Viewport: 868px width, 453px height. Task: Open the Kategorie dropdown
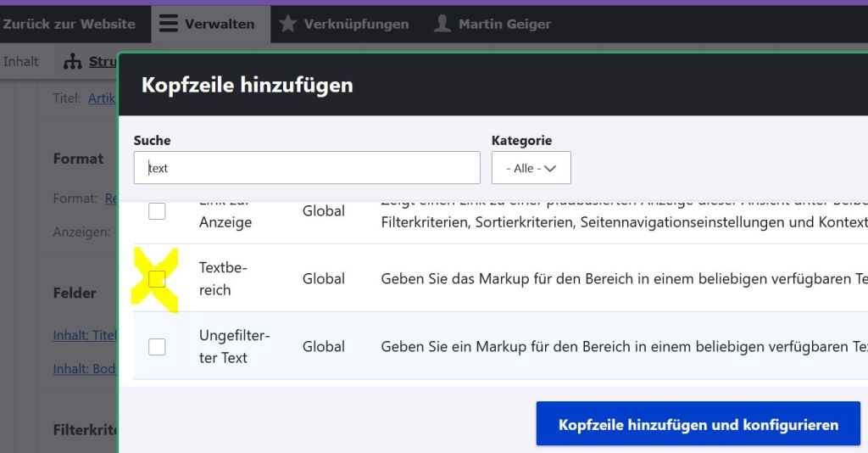(x=531, y=168)
